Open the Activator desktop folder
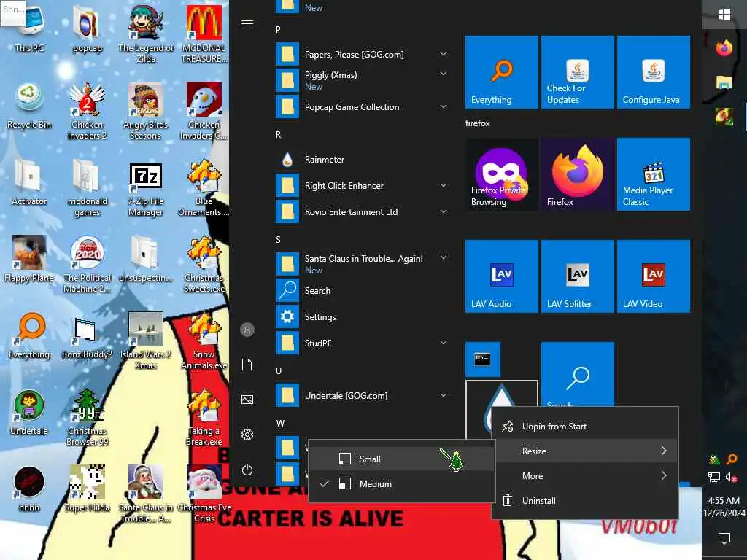This screenshot has width=747, height=560. (x=29, y=182)
